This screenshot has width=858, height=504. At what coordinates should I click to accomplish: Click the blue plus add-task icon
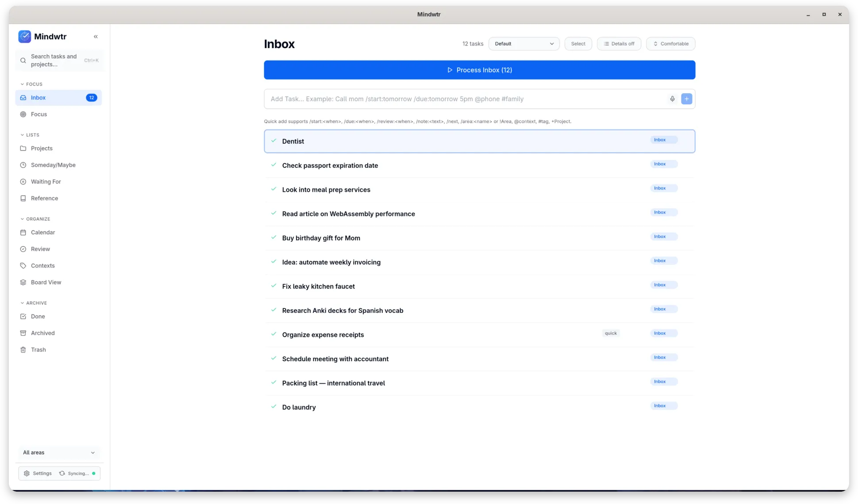pos(686,99)
